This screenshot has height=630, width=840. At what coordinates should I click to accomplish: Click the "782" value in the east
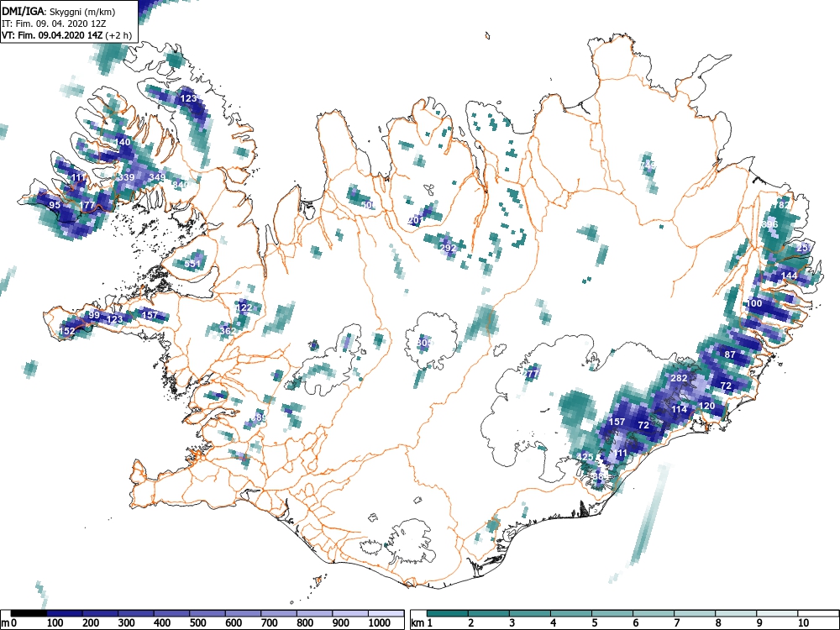click(x=781, y=205)
